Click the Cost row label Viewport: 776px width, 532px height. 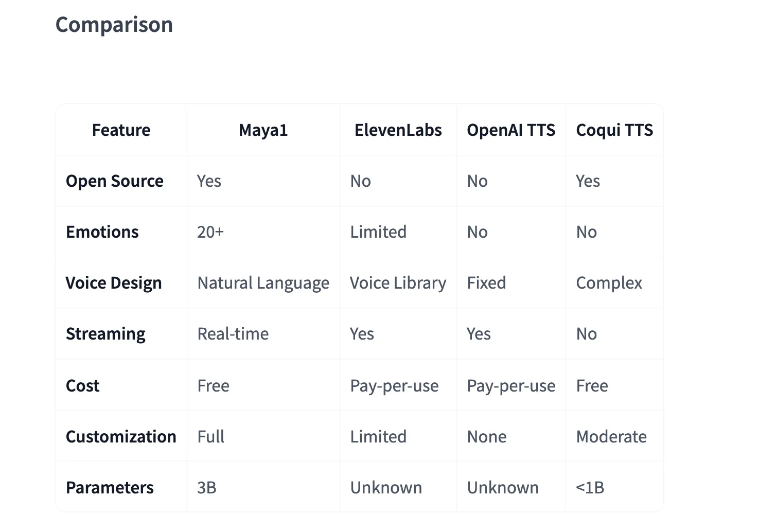(82, 386)
